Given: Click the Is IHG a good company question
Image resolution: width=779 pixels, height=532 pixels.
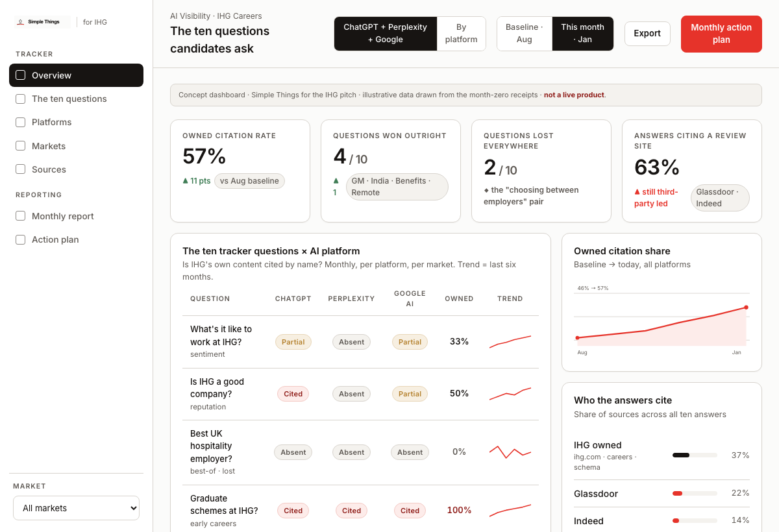Looking at the screenshot, I should click(217, 388).
